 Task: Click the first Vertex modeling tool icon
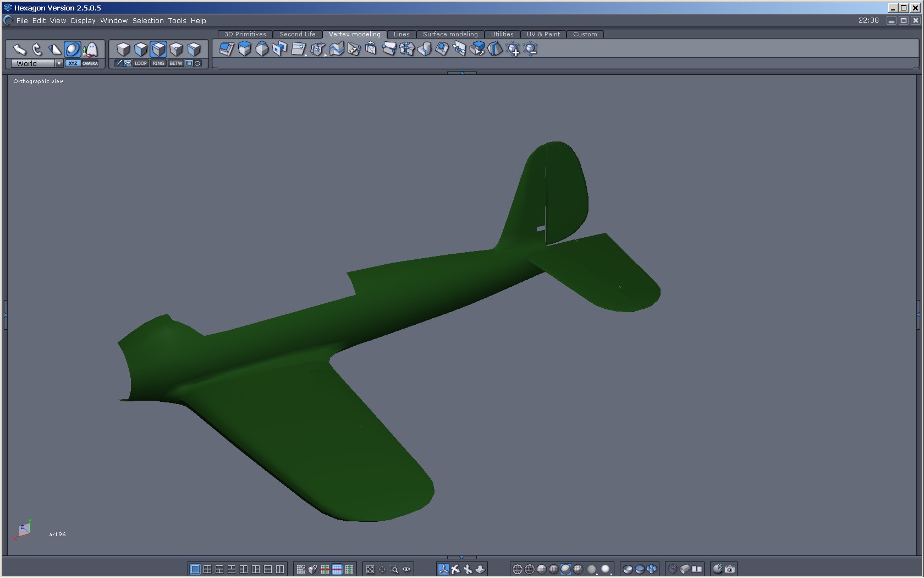click(227, 49)
